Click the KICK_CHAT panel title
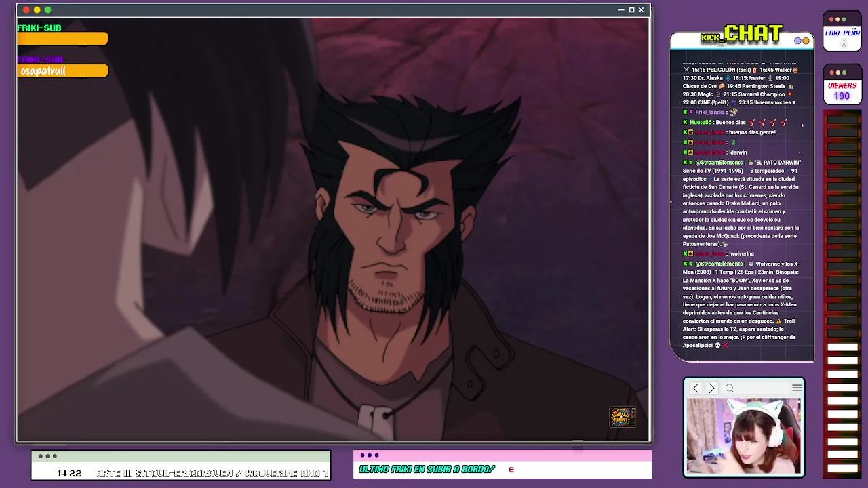The image size is (868, 488). point(741,33)
